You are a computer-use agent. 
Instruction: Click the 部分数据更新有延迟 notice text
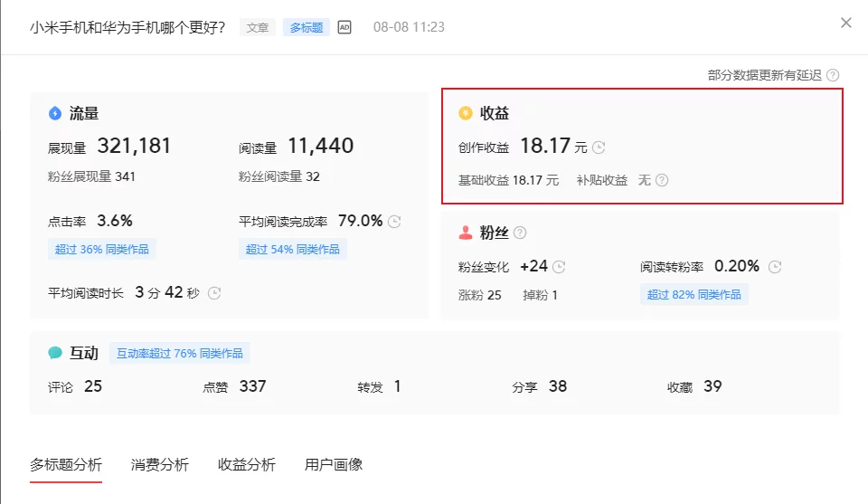(x=765, y=75)
